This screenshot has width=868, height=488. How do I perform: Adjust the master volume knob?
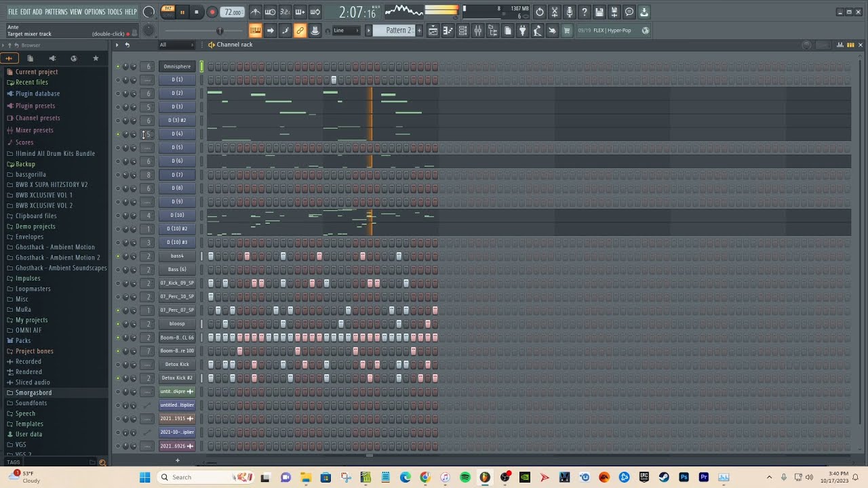pyautogui.click(x=149, y=12)
